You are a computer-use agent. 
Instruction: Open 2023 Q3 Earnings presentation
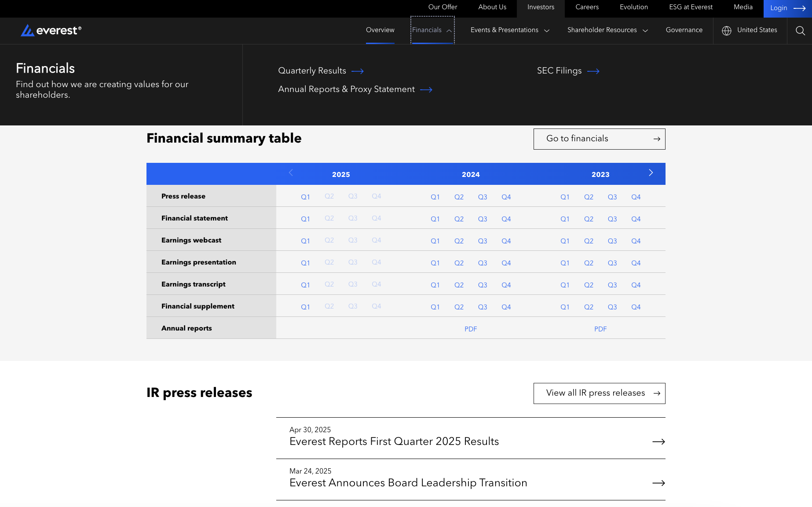612,263
